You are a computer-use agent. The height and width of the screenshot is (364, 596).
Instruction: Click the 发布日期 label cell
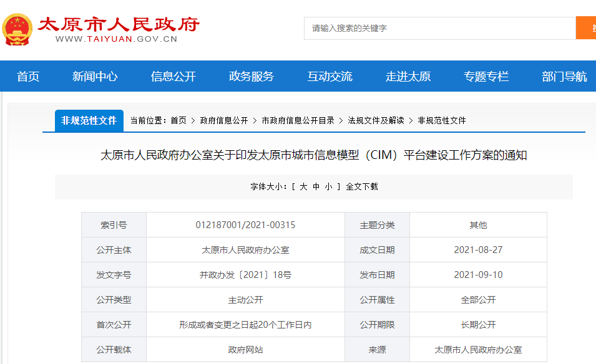(377, 275)
